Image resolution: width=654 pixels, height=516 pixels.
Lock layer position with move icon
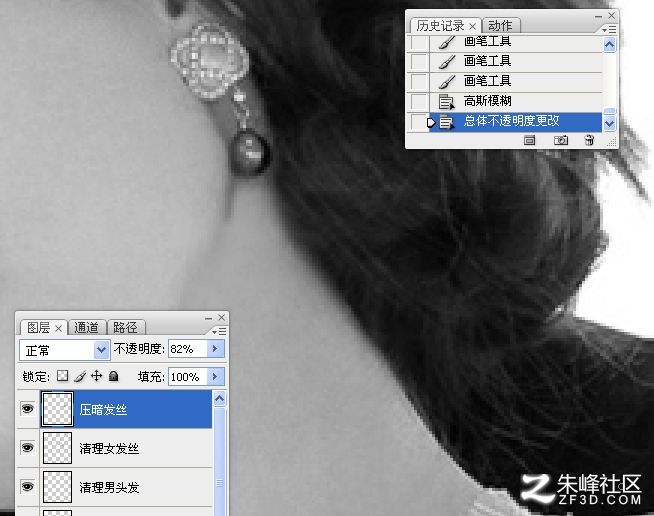pos(96,376)
